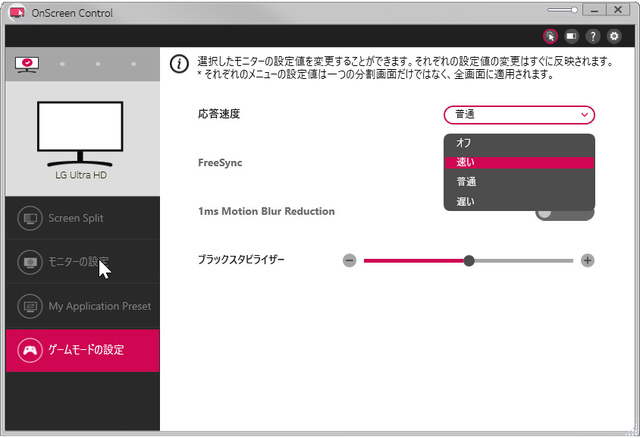
Task: Choose 速い in response time list
Action: click(519, 162)
